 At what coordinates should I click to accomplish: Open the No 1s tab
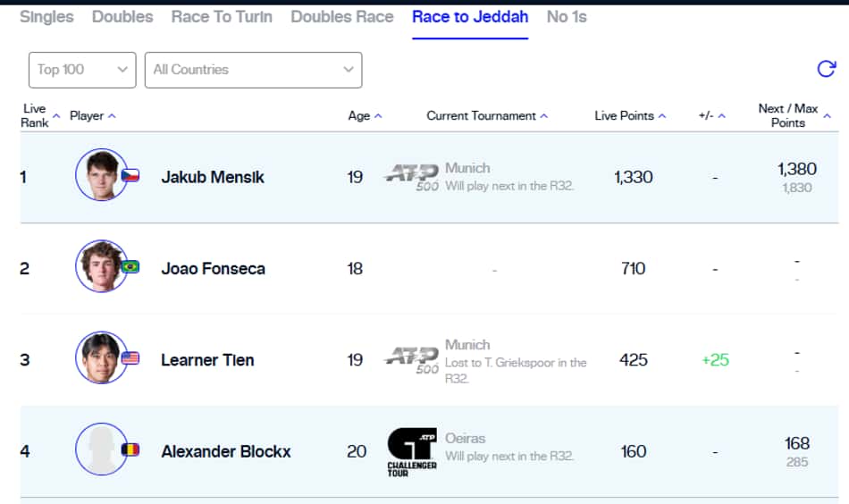tap(567, 17)
